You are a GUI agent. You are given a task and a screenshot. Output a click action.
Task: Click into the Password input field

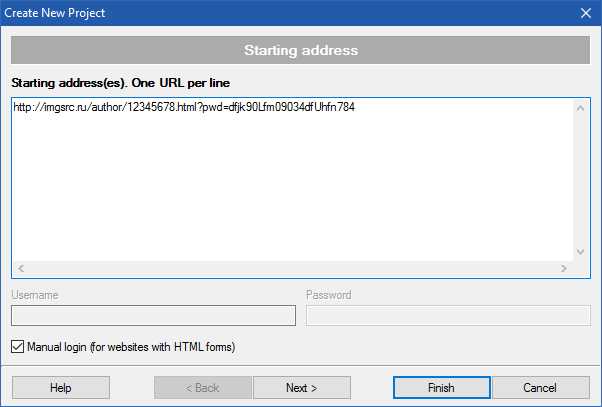448,316
